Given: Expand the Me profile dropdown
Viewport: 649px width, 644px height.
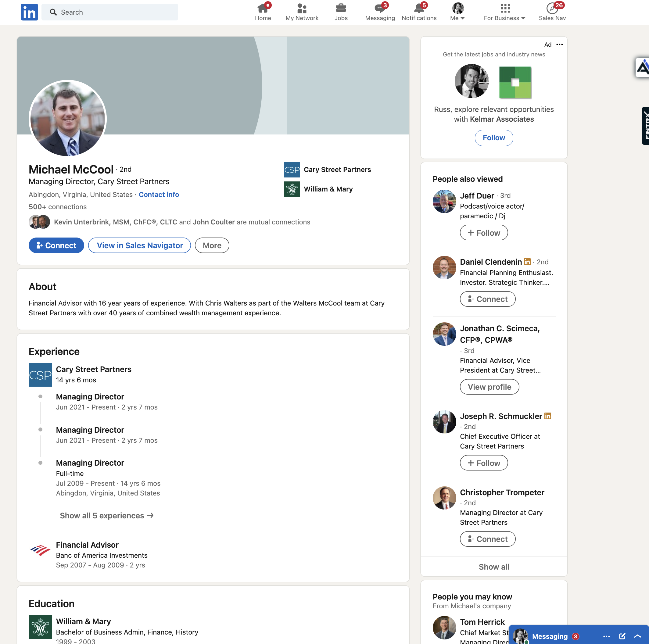Looking at the screenshot, I should tap(457, 12).
